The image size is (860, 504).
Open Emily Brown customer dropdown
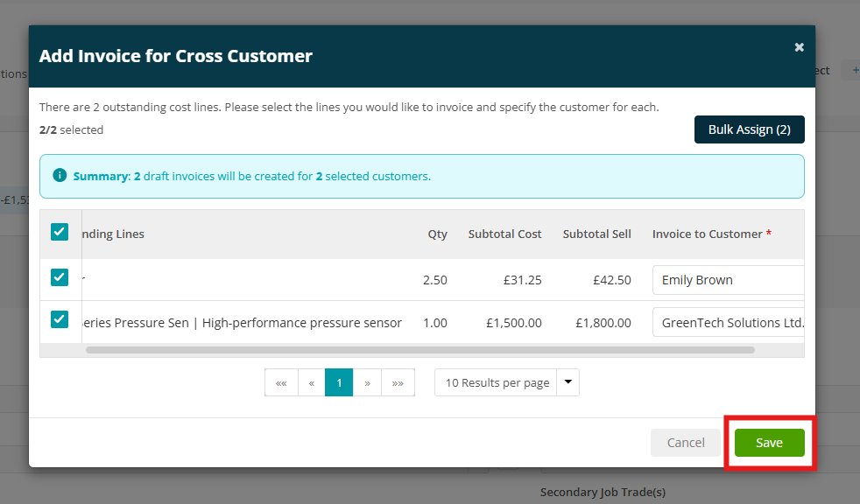pos(728,280)
